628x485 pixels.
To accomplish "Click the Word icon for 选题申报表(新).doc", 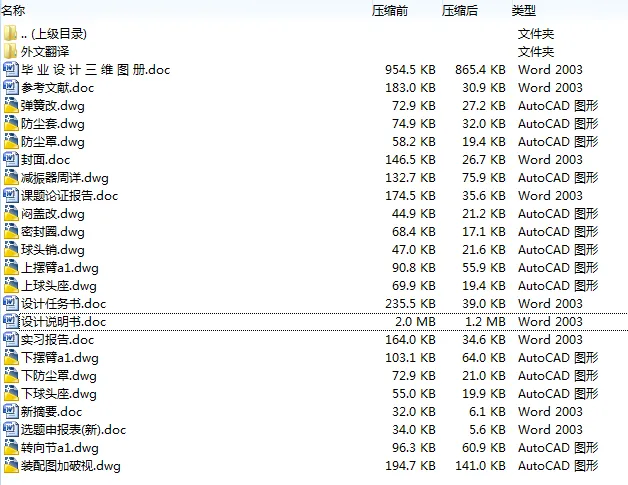I will point(11,430).
